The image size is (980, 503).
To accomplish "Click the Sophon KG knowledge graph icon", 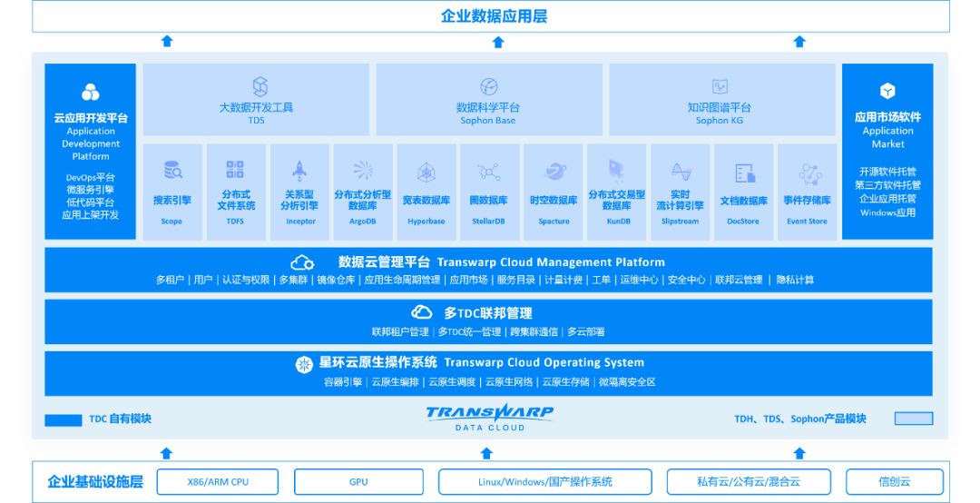I will pos(720,86).
